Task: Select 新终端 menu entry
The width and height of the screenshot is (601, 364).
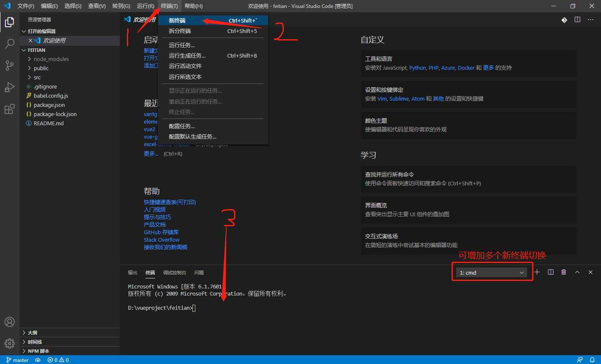Action: [213, 20]
